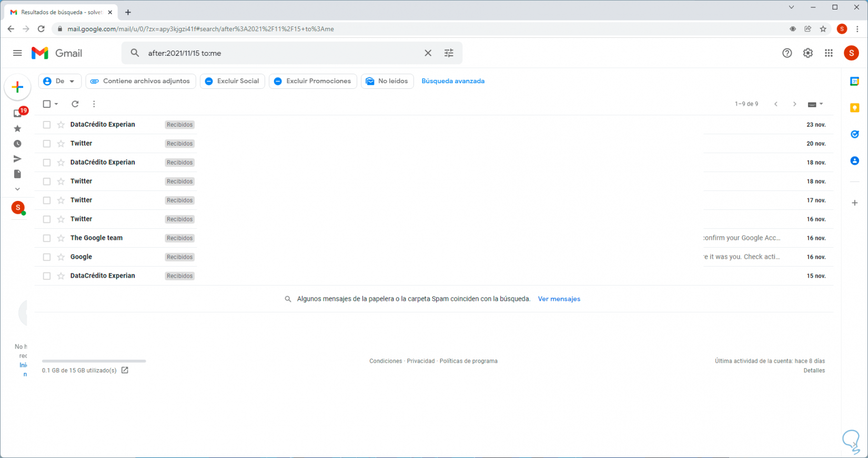Go to newer results page arrow

776,104
